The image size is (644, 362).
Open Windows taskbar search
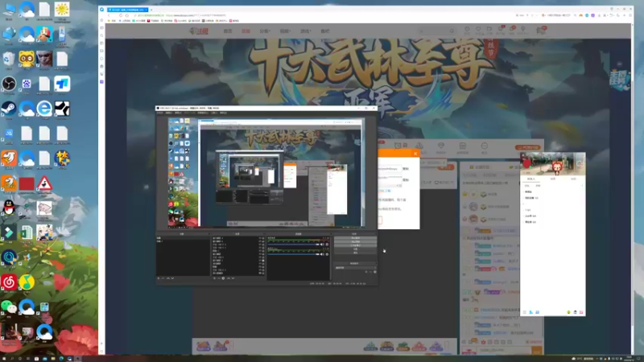point(11,358)
